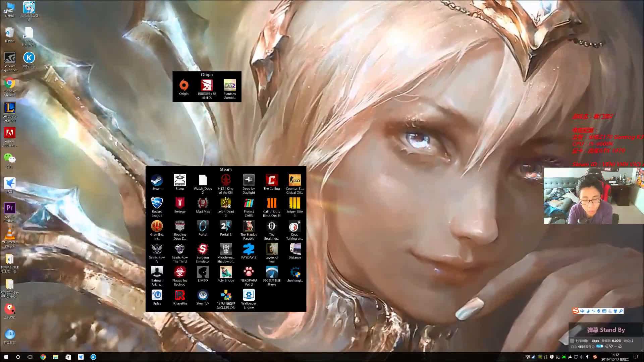Open Counter-Strike Global Offensive icon
The height and width of the screenshot is (362, 644).
tap(295, 184)
